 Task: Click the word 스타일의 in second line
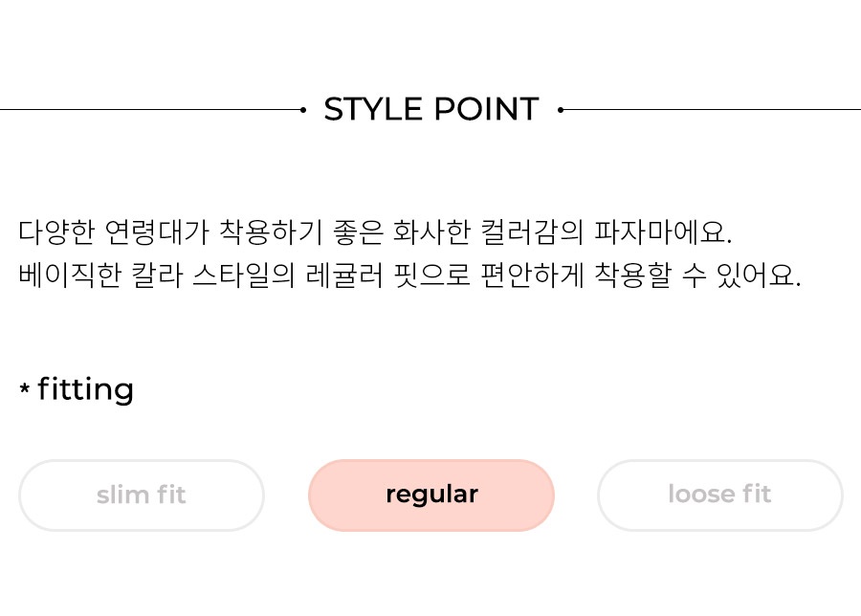coord(244,275)
